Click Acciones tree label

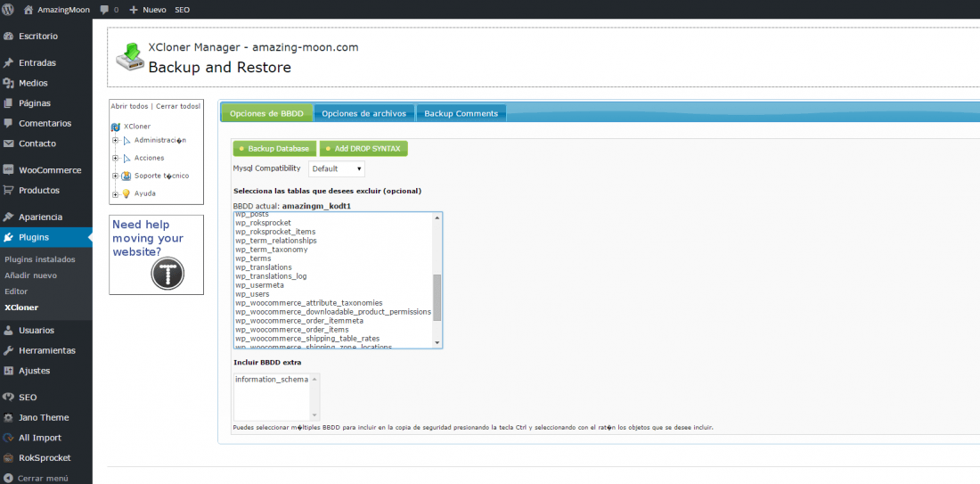coord(150,158)
